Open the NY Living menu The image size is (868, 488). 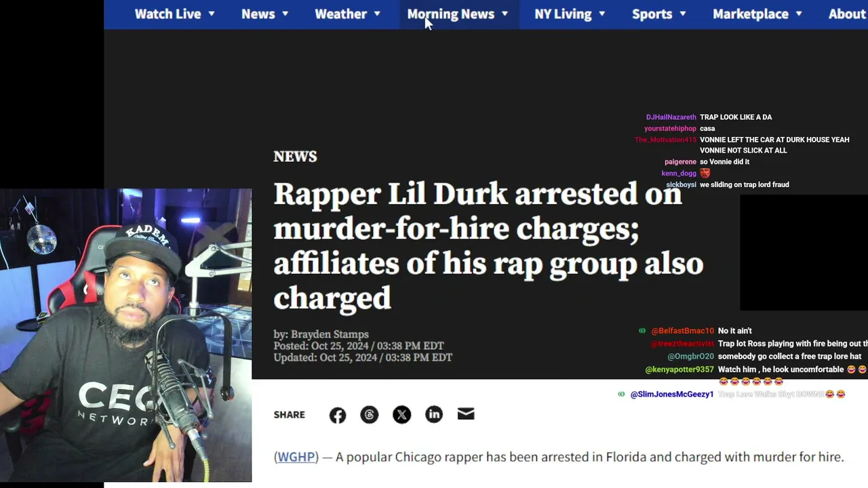tap(570, 14)
